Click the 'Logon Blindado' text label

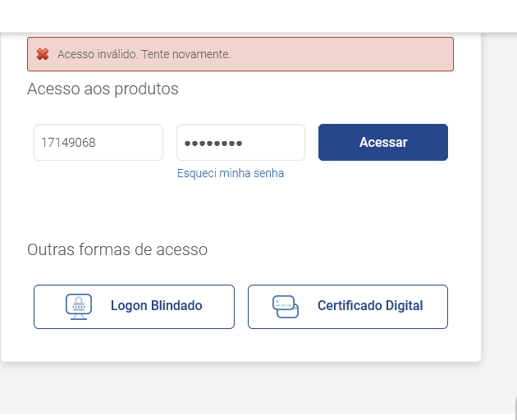pyautogui.click(x=156, y=306)
